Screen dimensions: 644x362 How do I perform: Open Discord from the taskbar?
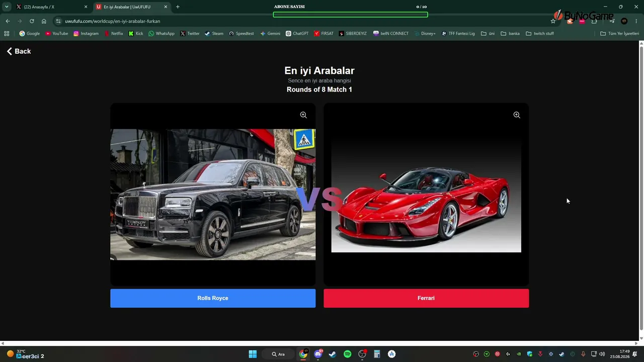[x=318, y=354]
